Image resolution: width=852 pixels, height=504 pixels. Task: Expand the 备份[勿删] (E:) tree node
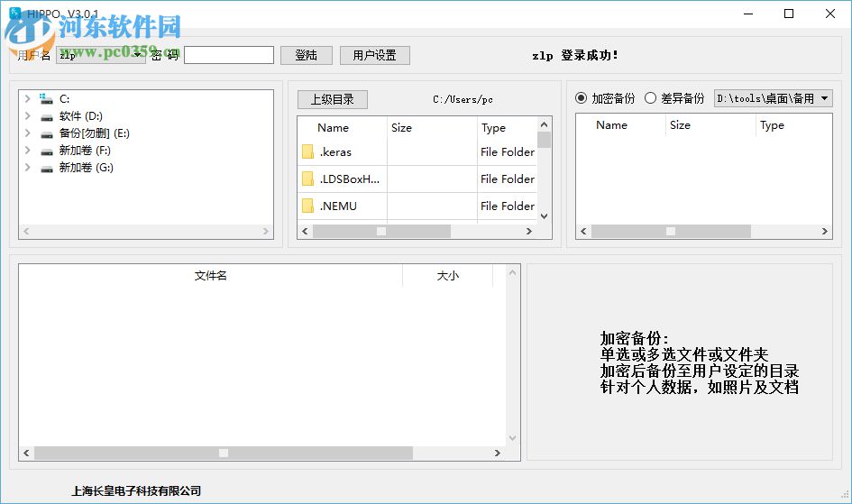27,133
